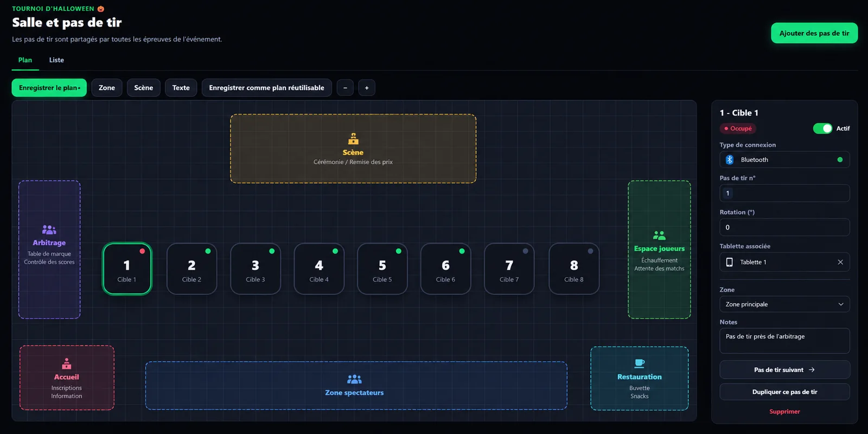Image resolution: width=868 pixels, height=434 pixels.
Task: Click the Restauration coffee cup icon
Action: point(640,363)
